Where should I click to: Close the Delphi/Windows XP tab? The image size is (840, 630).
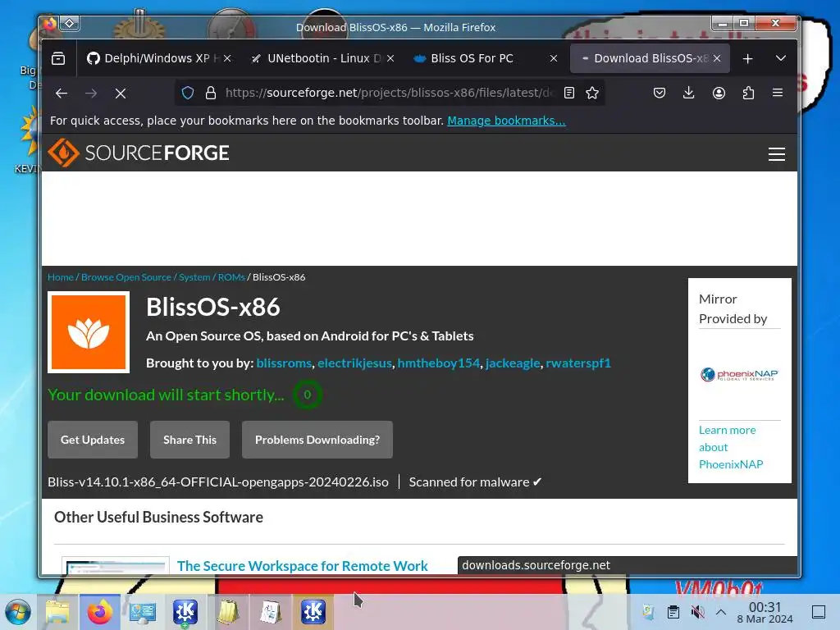[227, 58]
